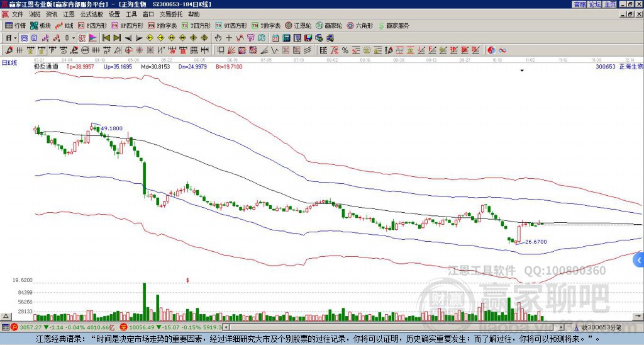Viewport: 644px width, 345px height.
Task: Click the blue side-panel collapse arrow
Action: click(639, 260)
